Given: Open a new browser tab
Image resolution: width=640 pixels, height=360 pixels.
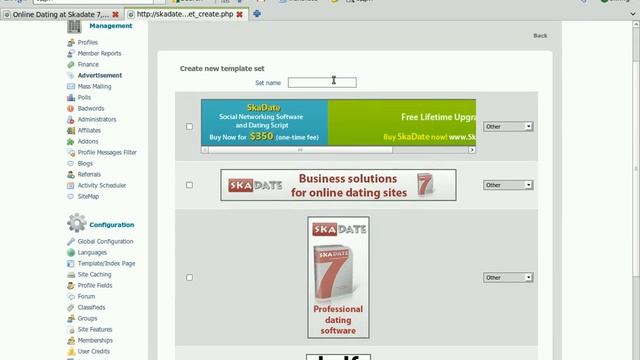Looking at the screenshot, I should (257, 14).
